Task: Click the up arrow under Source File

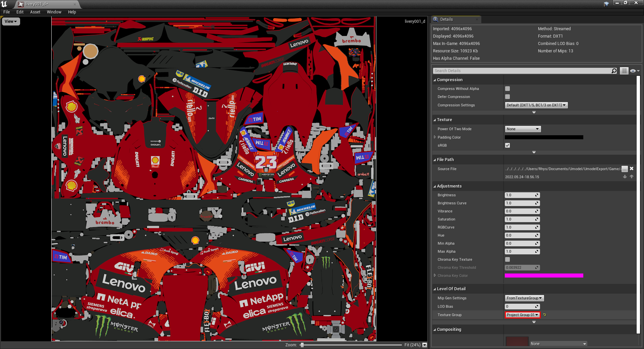Action: [x=632, y=177]
